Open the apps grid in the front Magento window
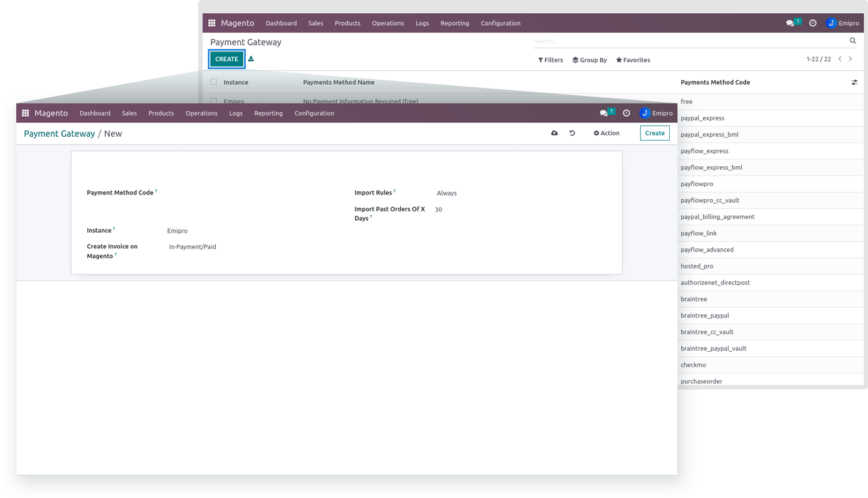868x498 pixels. click(26, 114)
